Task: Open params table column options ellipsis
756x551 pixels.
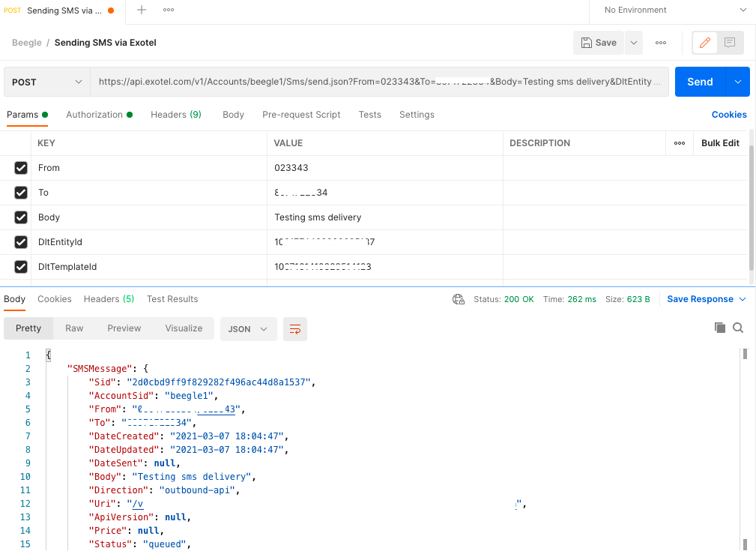Action: pyautogui.click(x=680, y=143)
